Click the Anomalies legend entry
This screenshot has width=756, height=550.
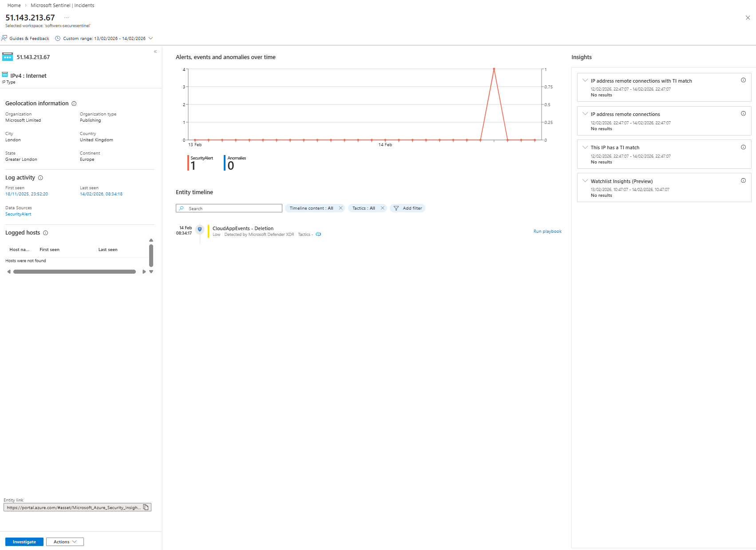coord(235,163)
